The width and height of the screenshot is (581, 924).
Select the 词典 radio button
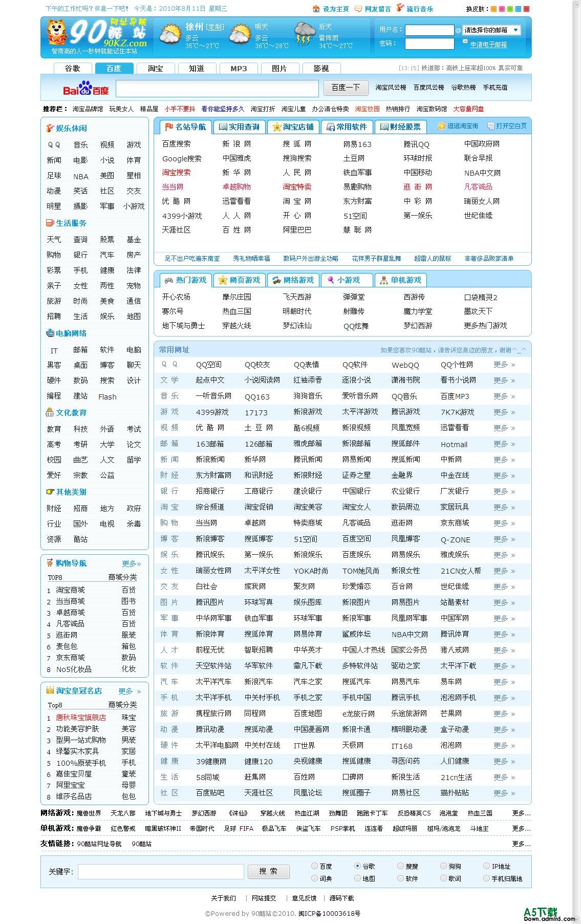click(314, 878)
